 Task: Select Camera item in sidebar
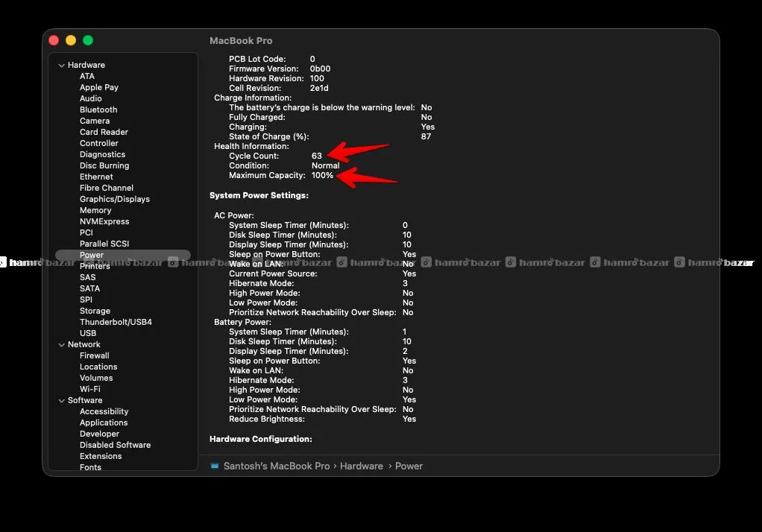pyautogui.click(x=95, y=121)
